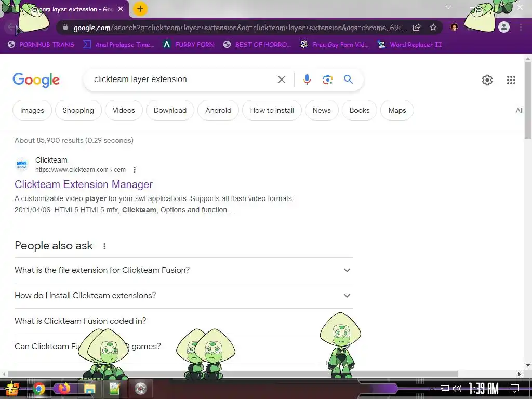Click the clickteam.com result URL

tap(81, 170)
